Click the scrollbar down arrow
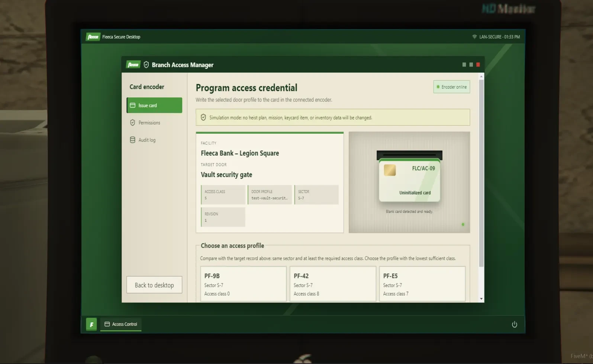593x364 pixels. tap(481, 299)
